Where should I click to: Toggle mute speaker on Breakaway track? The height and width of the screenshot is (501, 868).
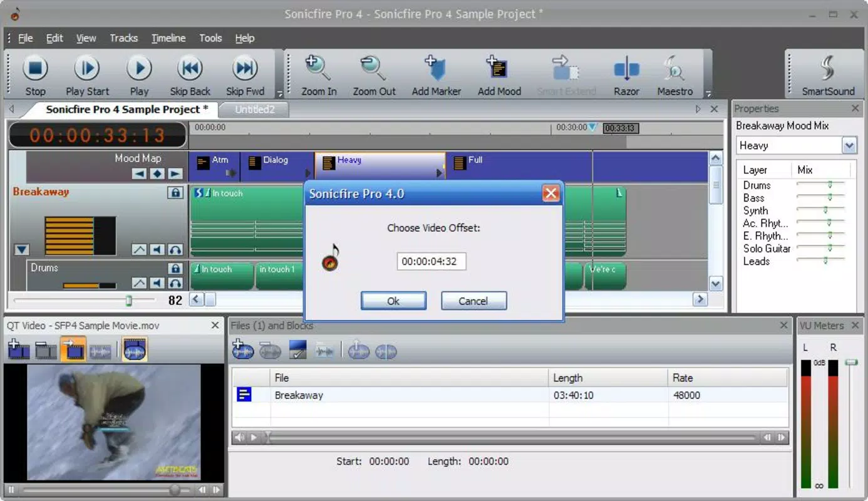(157, 250)
